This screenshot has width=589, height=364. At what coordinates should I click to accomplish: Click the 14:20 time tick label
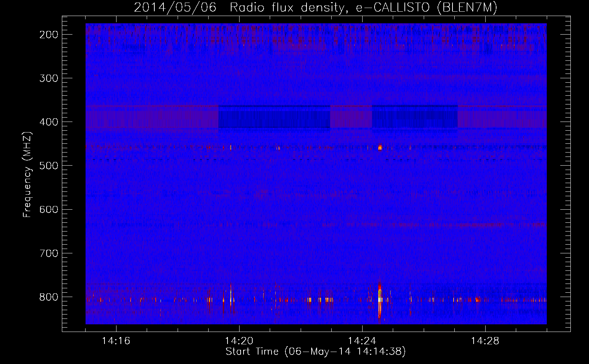pos(239,341)
